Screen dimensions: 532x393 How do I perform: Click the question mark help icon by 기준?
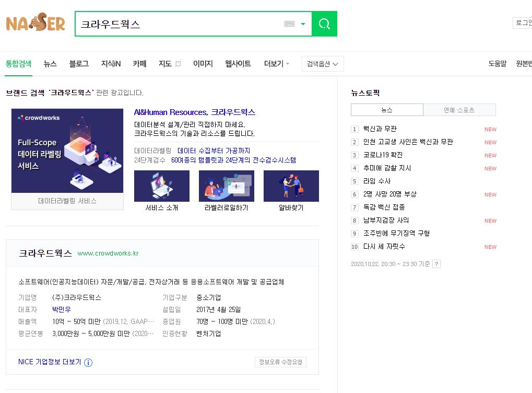[436, 264]
